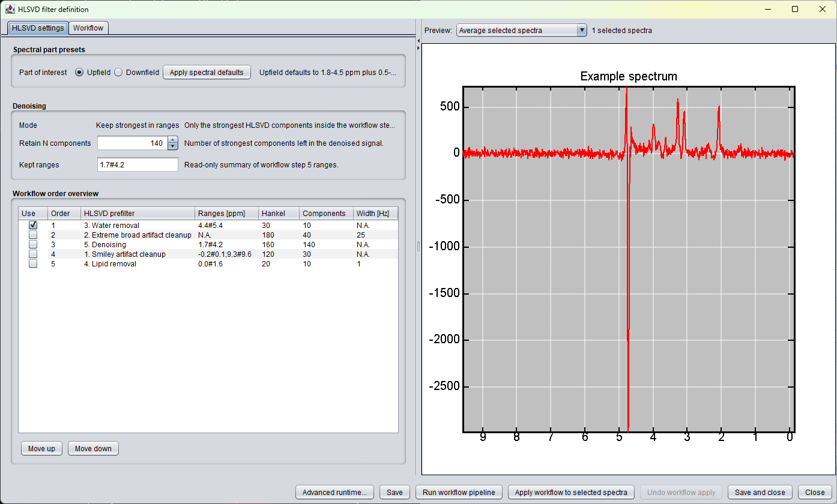Viewport: 837px width, 504px height.
Task: Click the range cell '4.4#5.4'
Action: coord(226,225)
